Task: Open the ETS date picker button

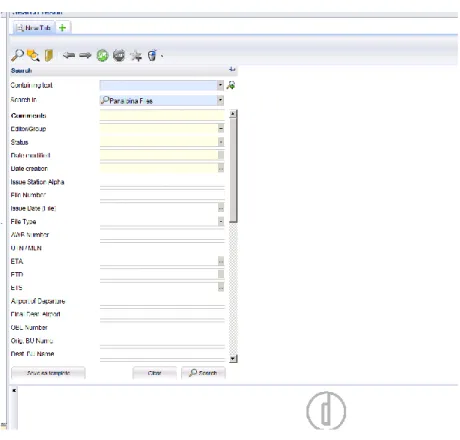Action: [221, 287]
